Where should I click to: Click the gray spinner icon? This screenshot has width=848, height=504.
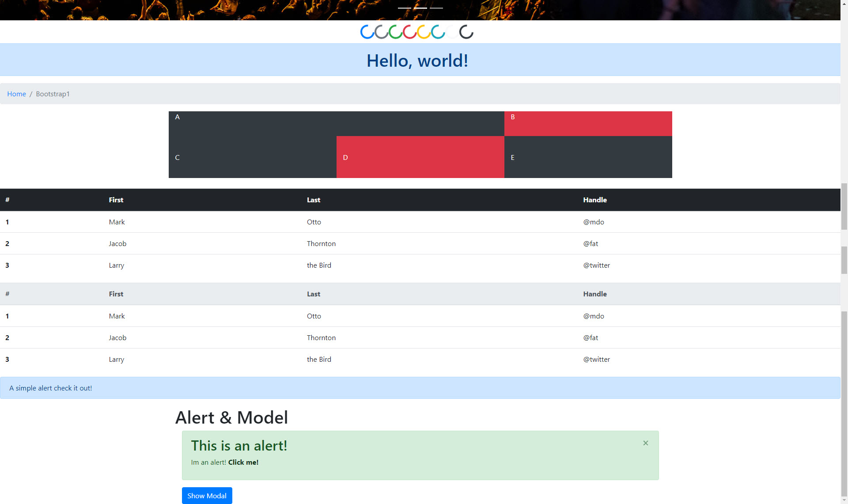(x=382, y=32)
